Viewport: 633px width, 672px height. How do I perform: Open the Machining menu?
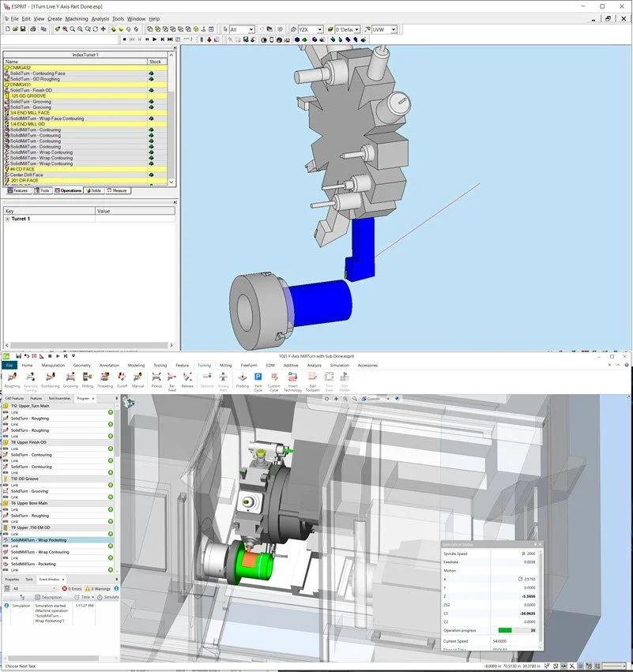point(77,19)
